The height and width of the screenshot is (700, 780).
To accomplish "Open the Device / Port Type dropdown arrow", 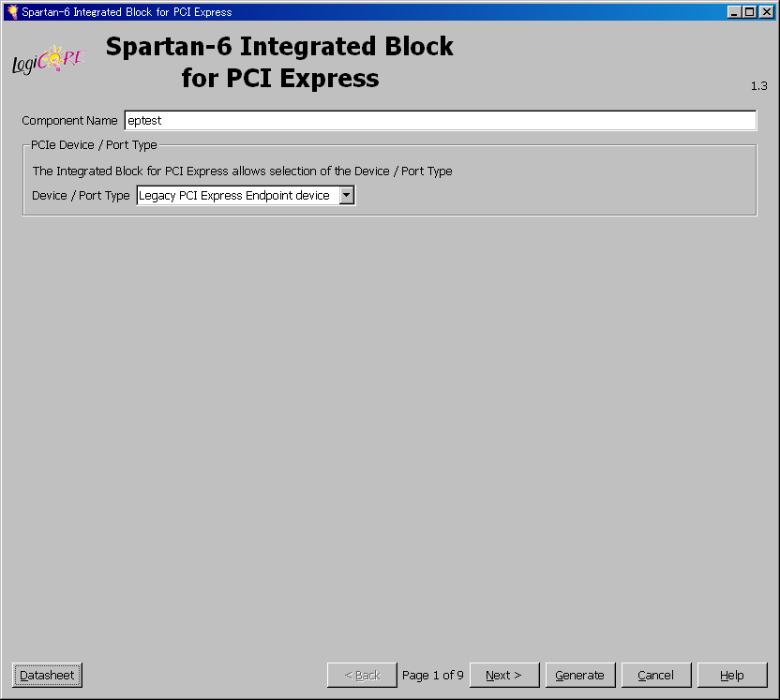I will (x=346, y=195).
